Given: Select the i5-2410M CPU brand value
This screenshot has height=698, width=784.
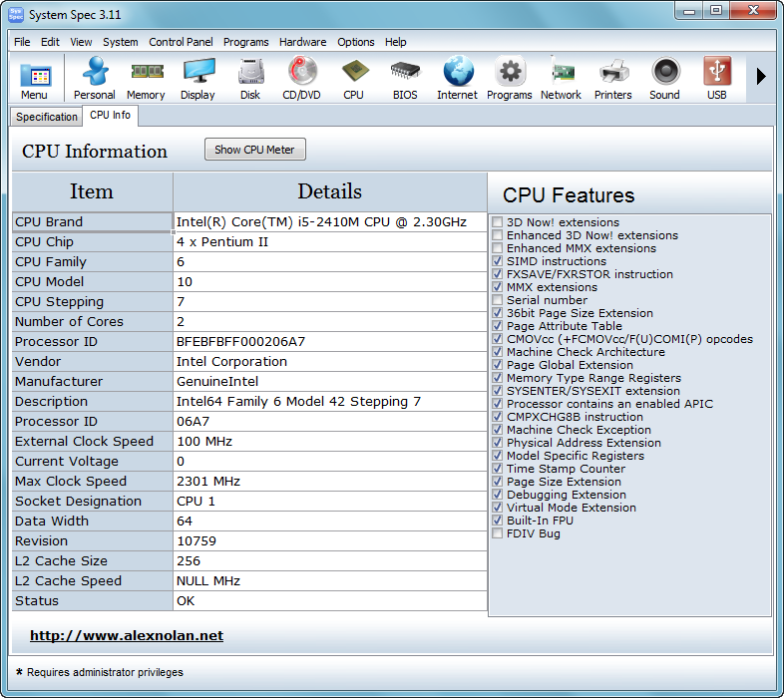Looking at the screenshot, I should pos(330,222).
